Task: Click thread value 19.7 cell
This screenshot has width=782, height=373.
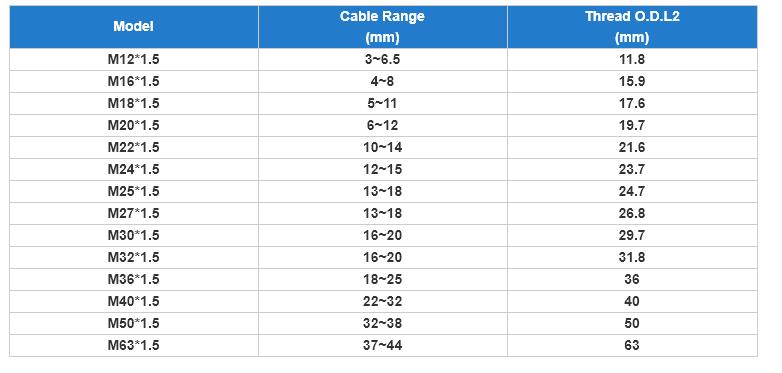Action: (632, 125)
